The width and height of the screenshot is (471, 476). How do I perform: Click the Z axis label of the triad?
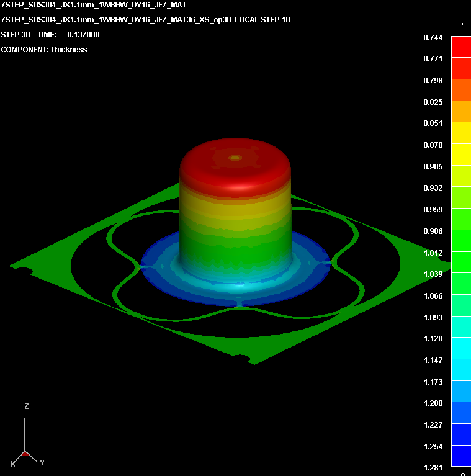pos(27,406)
